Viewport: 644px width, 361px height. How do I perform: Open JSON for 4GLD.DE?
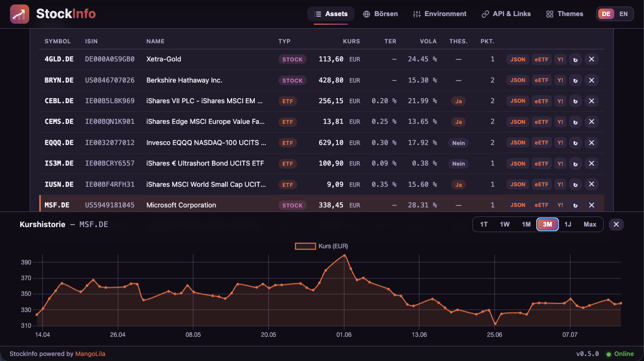tap(518, 59)
